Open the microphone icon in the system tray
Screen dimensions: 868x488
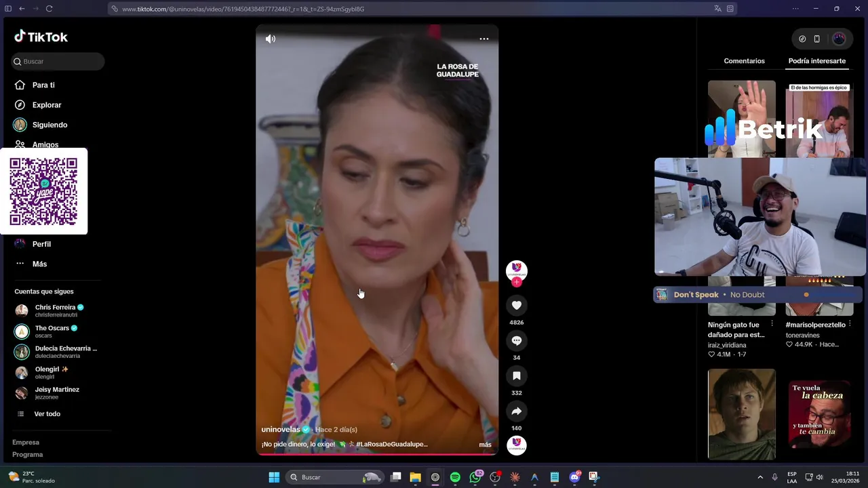(774, 477)
